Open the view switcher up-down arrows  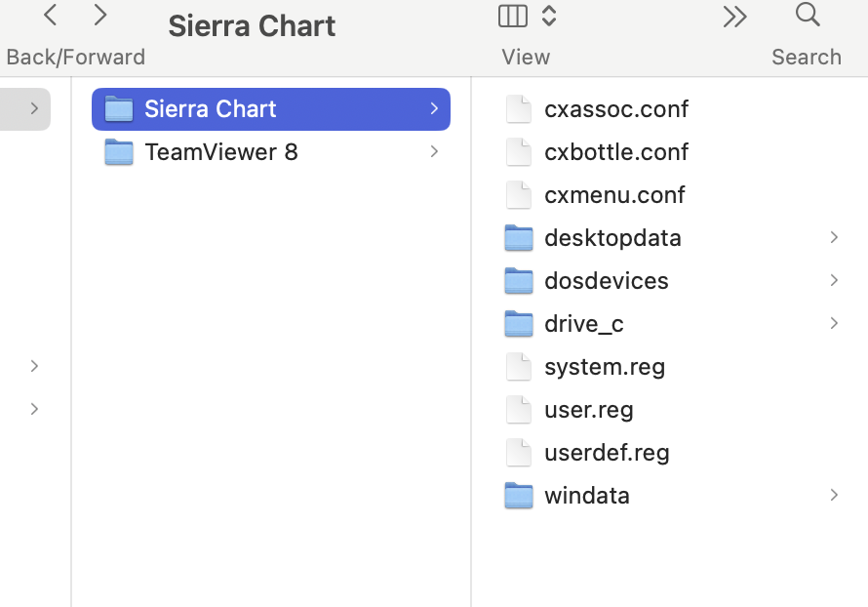pos(549,16)
